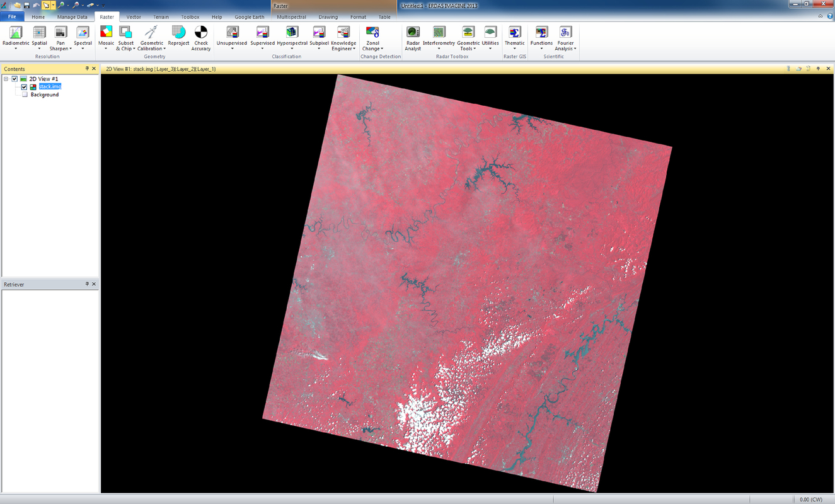Click the Help question mark button
835x504 pixels.
click(x=830, y=14)
